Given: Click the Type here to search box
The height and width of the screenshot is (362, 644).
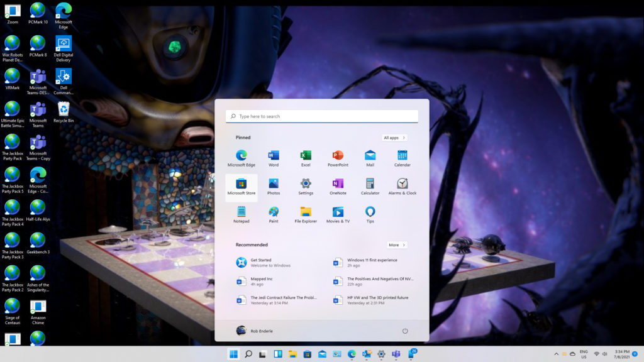Looking at the screenshot, I should 322,116.
